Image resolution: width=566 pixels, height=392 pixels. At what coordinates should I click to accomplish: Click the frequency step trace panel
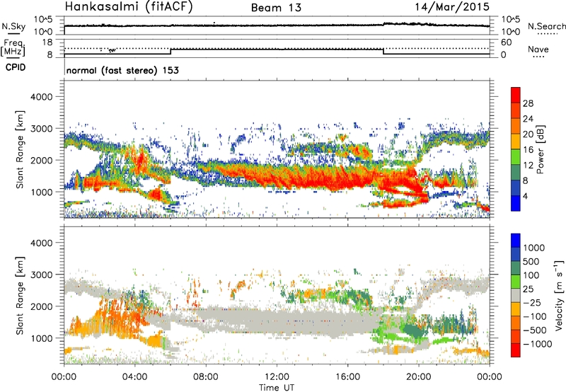click(277, 48)
